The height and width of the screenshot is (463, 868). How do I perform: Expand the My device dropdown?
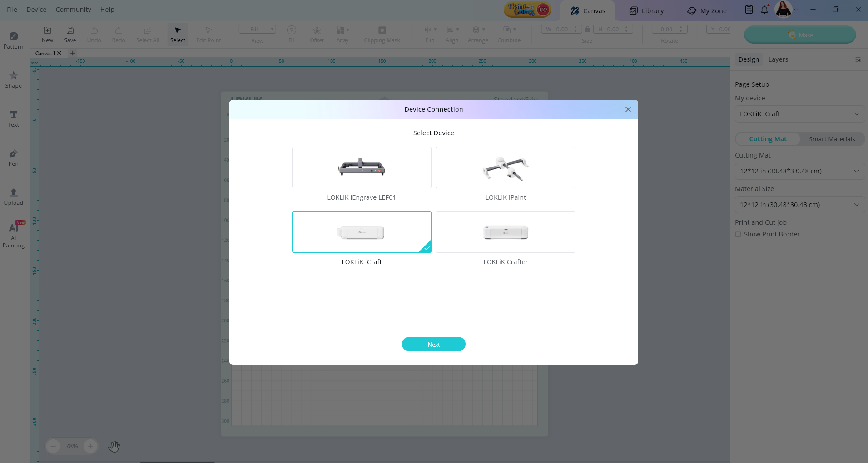click(799, 114)
